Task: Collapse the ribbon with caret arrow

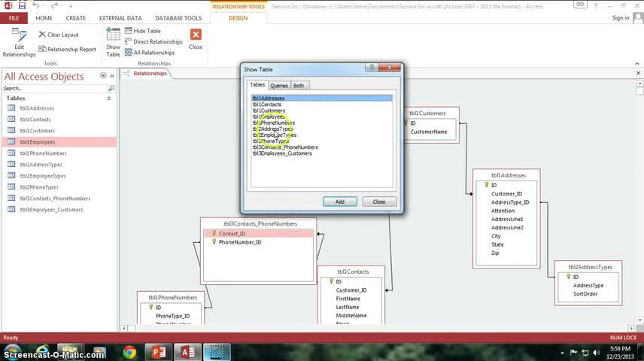Action: [x=637, y=64]
